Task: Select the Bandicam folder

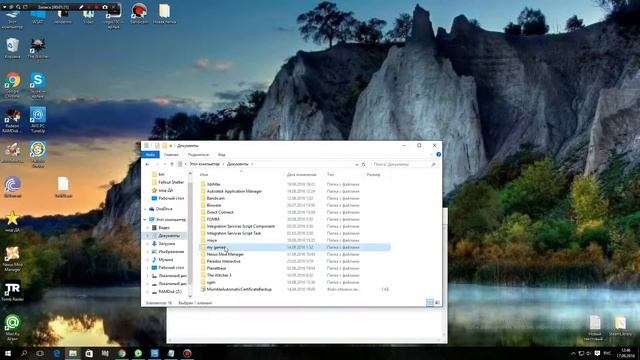Action: (216, 198)
